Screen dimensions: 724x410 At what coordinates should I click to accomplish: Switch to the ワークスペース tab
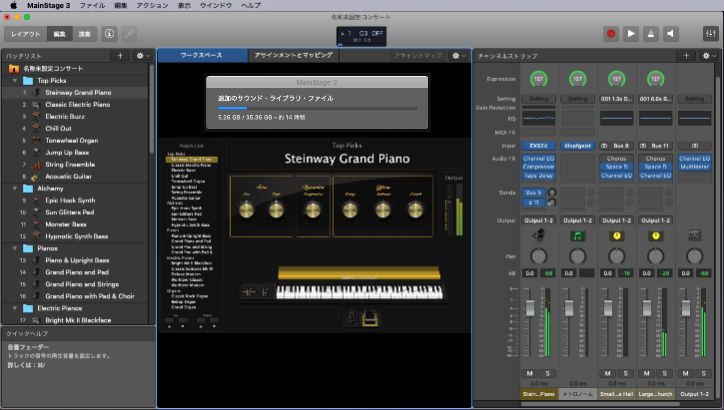click(202, 55)
